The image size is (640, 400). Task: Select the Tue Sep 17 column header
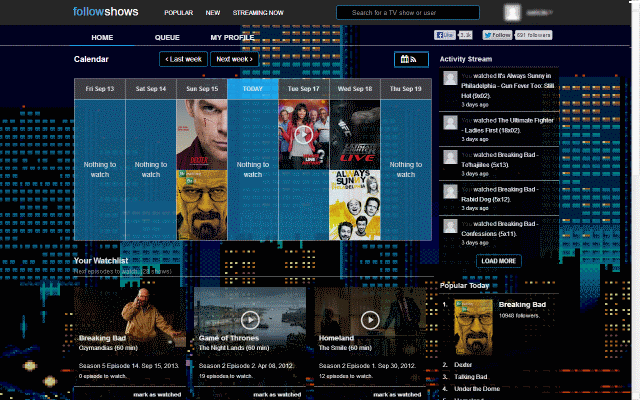[303, 89]
